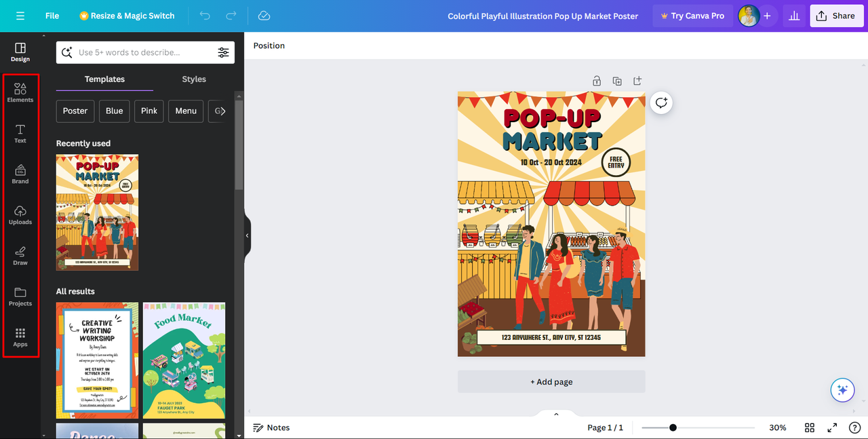
Task: Open the Brand panel
Action: [x=20, y=174]
